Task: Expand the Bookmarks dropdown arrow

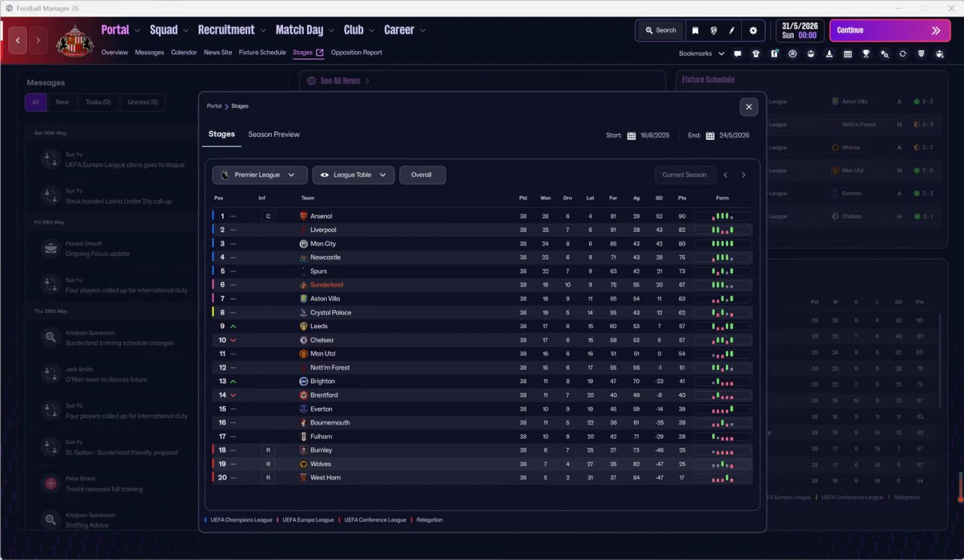Action: coord(721,53)
